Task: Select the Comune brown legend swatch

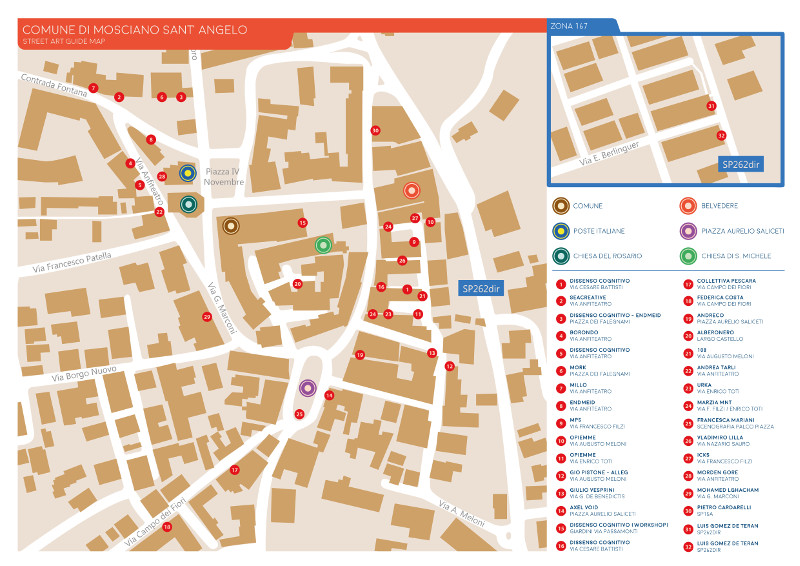Action: [561, 206]
